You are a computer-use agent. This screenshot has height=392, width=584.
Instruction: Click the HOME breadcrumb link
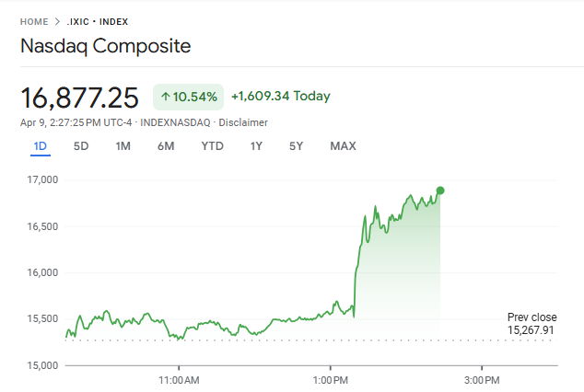pos(34,21)
